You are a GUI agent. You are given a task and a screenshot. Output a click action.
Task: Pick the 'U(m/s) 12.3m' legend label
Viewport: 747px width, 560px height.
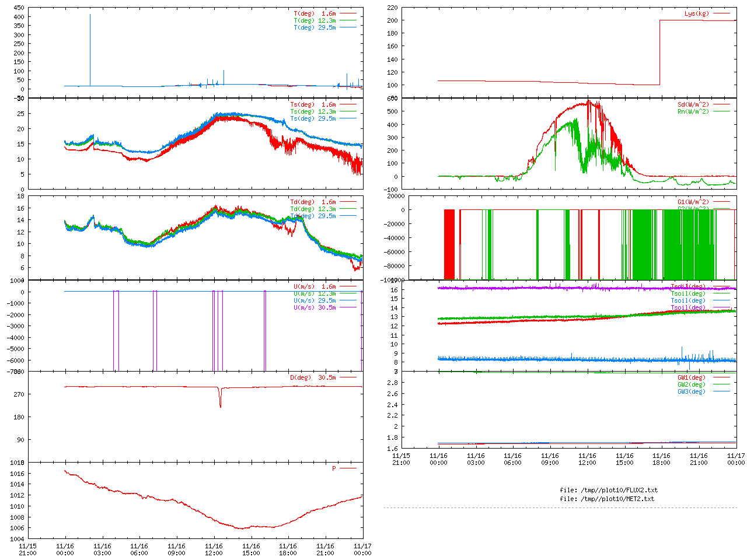coord(315,294)
